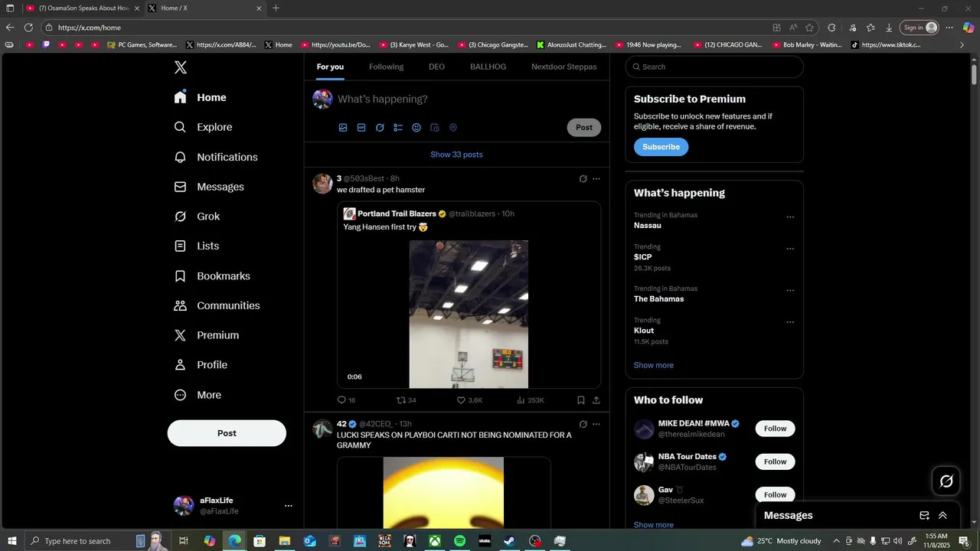Open Steam from the taskbar
This screenshot has width=980, height=551.
(509, 541)
